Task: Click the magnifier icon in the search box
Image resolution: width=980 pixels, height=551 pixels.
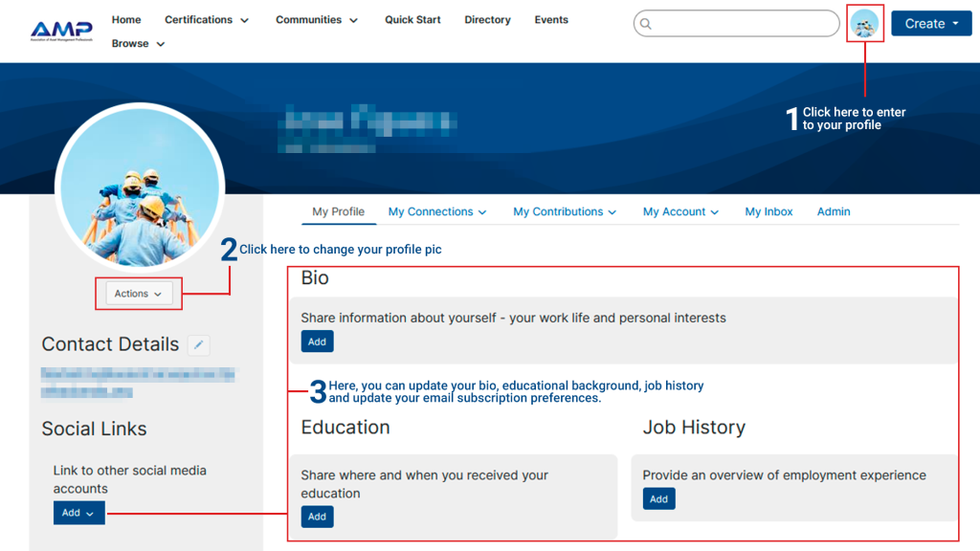Action: pos(646,24)
